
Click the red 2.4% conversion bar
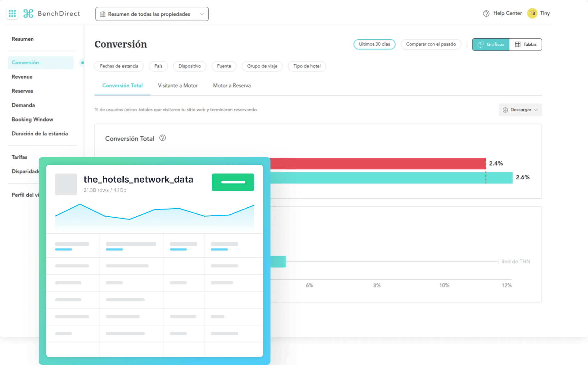(x=377, y=164)
